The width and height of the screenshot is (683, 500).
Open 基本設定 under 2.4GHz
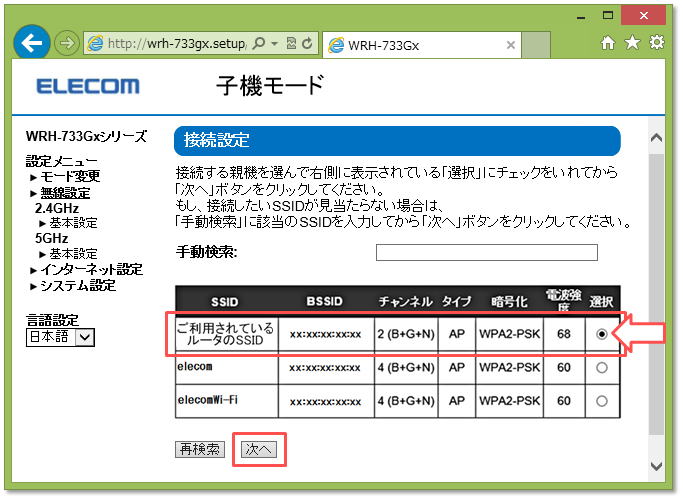(73, 223)
